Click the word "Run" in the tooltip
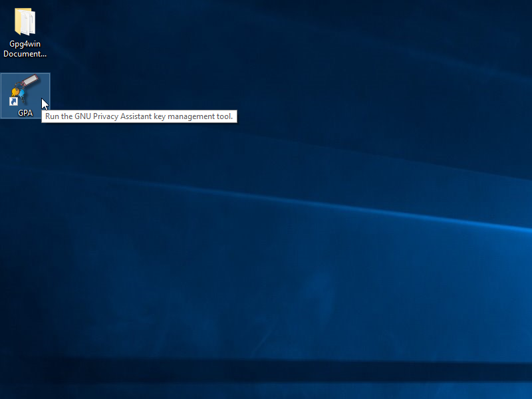The width and height of the screenshot is (532, 399). [52, 116]
